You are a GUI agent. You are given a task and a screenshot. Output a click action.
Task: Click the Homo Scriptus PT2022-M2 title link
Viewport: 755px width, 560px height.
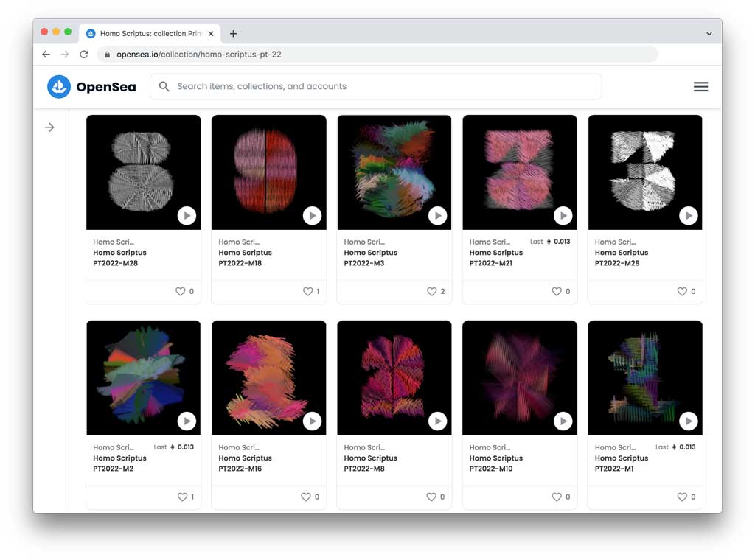[120, 463]
